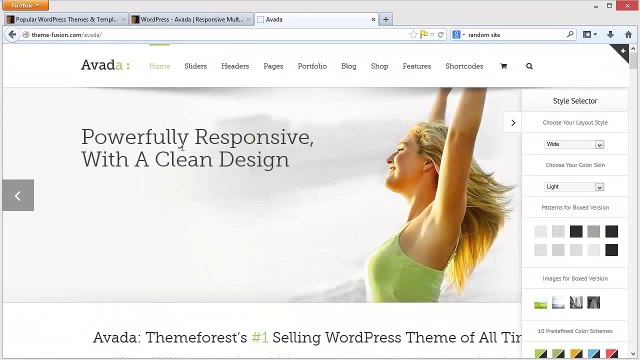This screenshot has width=640, height=360.
Task: Maximize the Firefox window
Action: pos(609,6)
